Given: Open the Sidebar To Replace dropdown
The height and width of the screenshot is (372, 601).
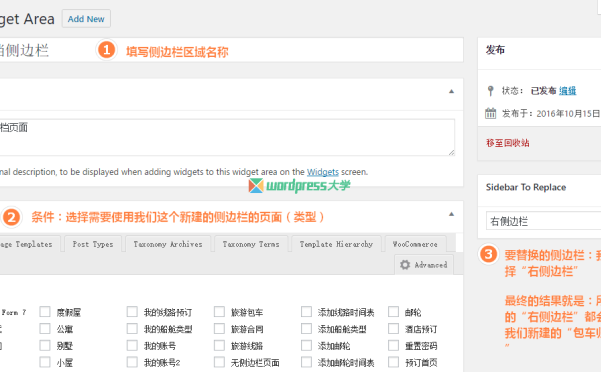Looking at the screenshot, I should (x=544, y=221).
